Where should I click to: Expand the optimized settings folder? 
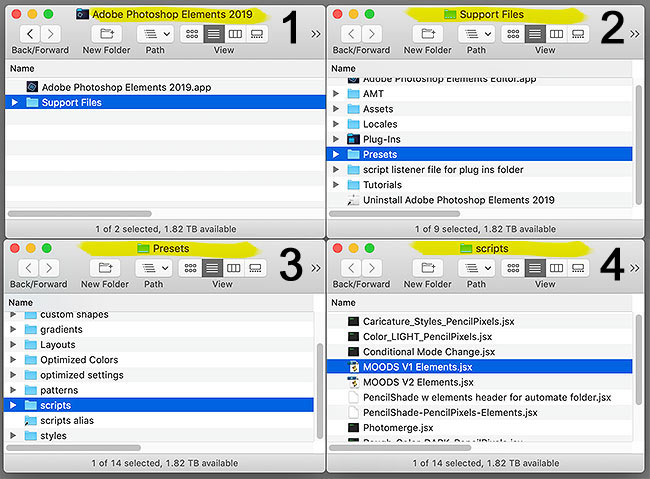13,374
